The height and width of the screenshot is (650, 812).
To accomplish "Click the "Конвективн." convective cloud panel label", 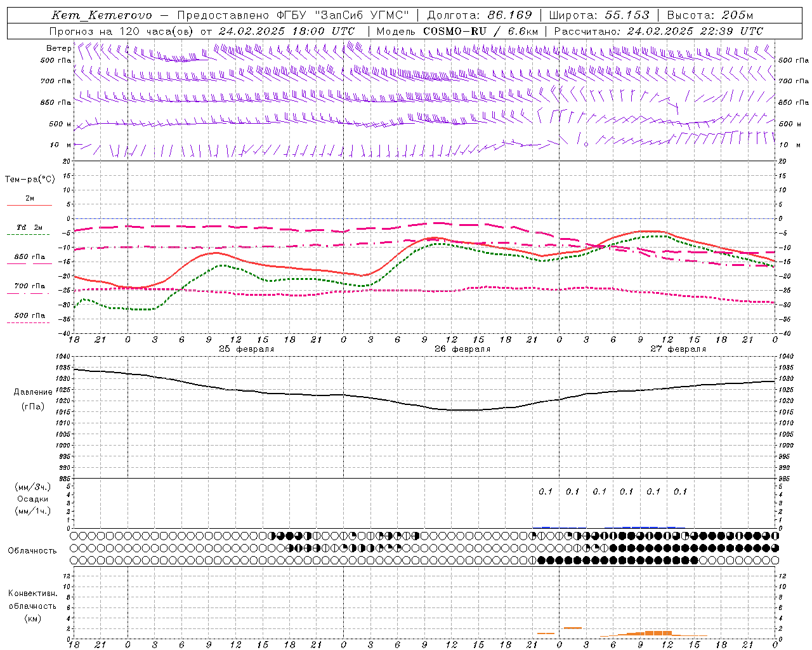I will click(x=32, y=594).
